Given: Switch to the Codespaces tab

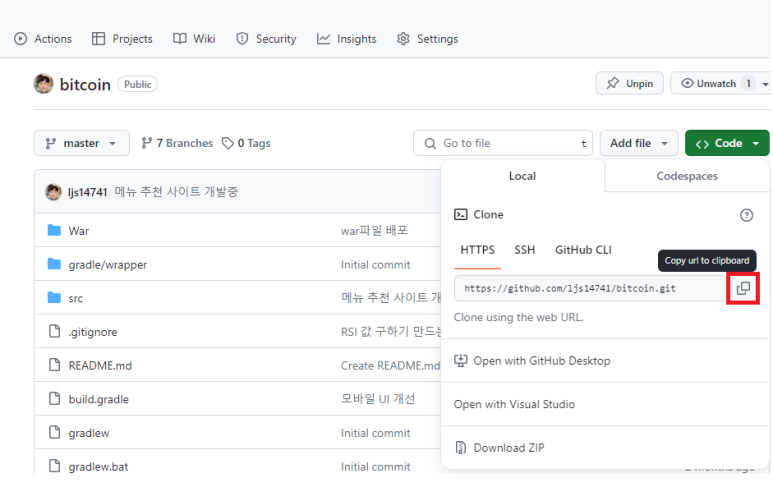Looking at the screenshot, I should [687, 176].
